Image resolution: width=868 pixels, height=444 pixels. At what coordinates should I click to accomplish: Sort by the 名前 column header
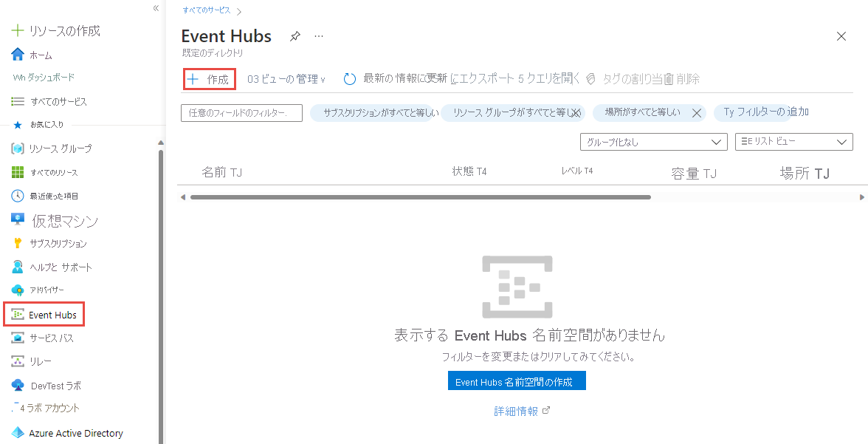tap(222, 173)
